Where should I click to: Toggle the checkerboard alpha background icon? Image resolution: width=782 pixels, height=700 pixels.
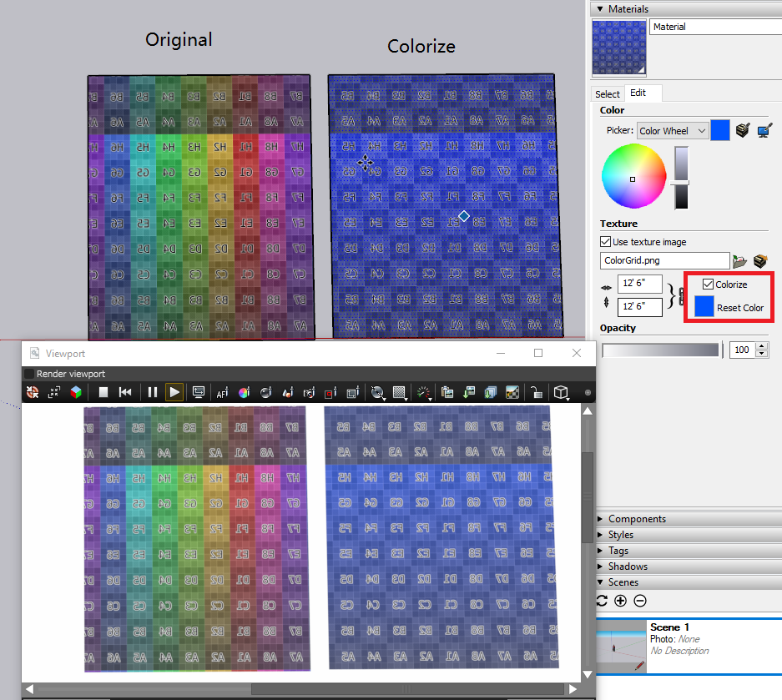coord(512,393)
